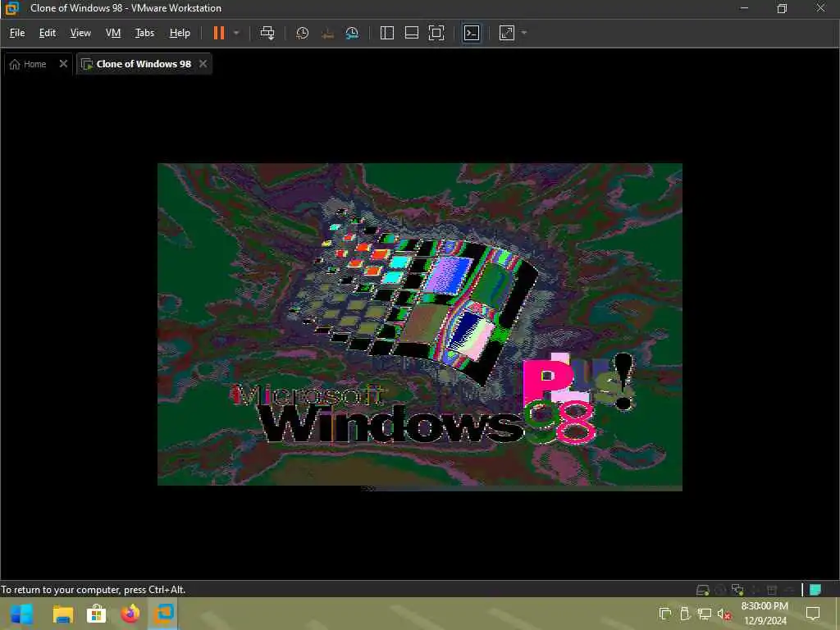Click the VMware Workstation taskbar button
This screenshot has width=840, height=630.
[x=164, y=614]
